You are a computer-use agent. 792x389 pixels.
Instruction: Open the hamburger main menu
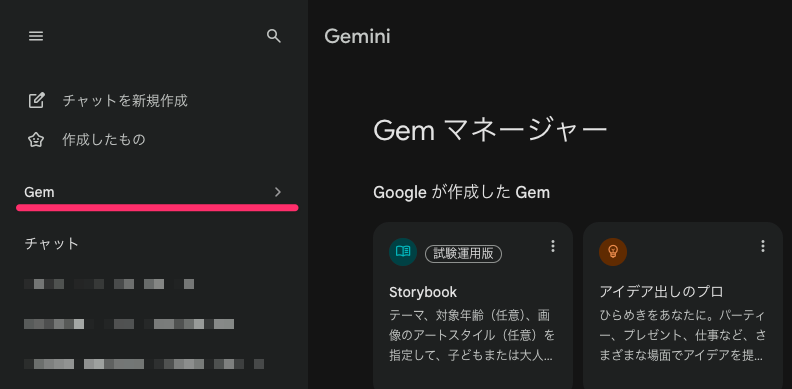click(x=36, y=36)
